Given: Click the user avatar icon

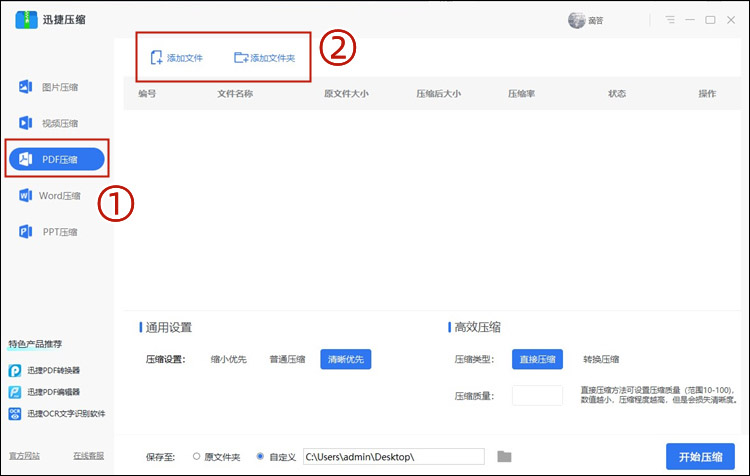Looking at the screenshot, I should 576,20.
